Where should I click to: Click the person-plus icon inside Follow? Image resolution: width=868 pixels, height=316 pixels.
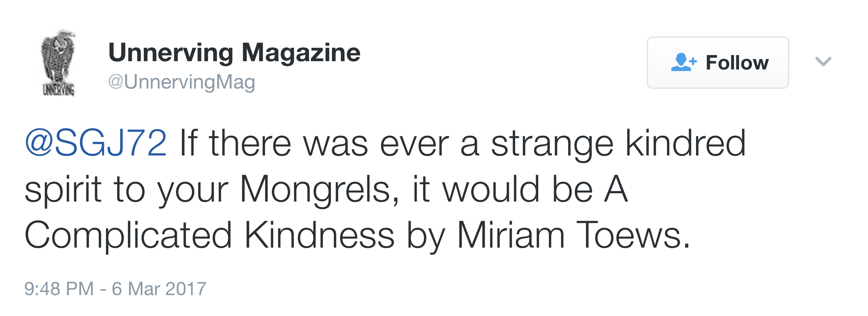point(683,62)
